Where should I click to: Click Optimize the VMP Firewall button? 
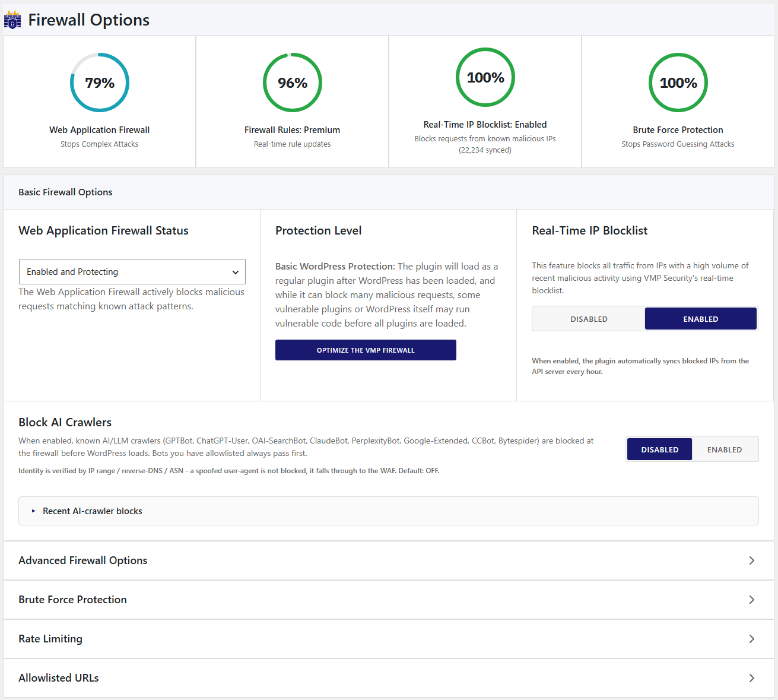pyautogui.click(x=366, y=350)
